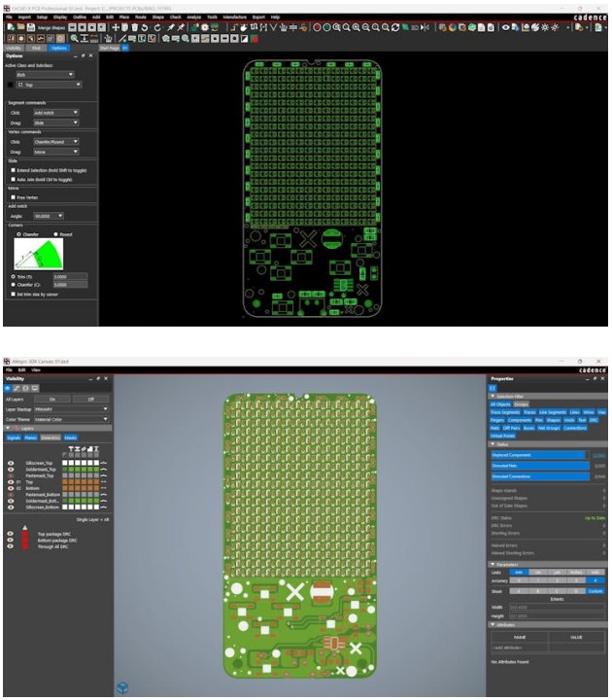Click the Merge Shapes toolbar item

click(x=51, y=27)
